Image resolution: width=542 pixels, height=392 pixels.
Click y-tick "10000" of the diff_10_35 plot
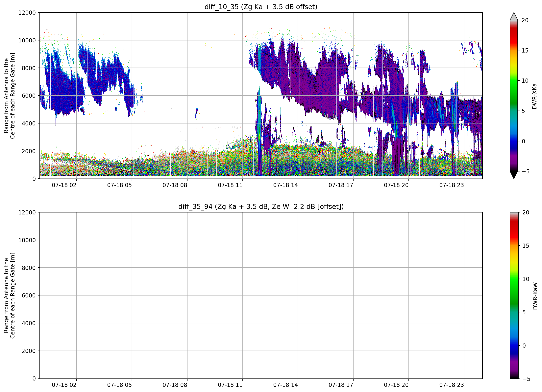pyautogui.click(x=27, y=40)
